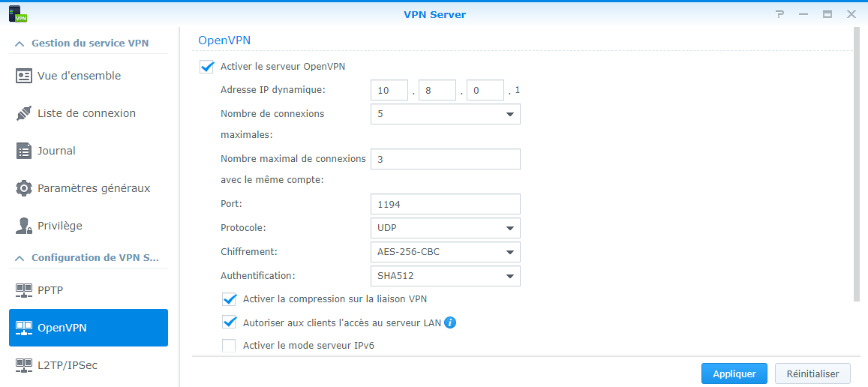Image resolution: width=868 pixels, height=387 pixels.
Task: Open the Chiffrement AES-256-CBC dropdown
Action: click(446, 252)
